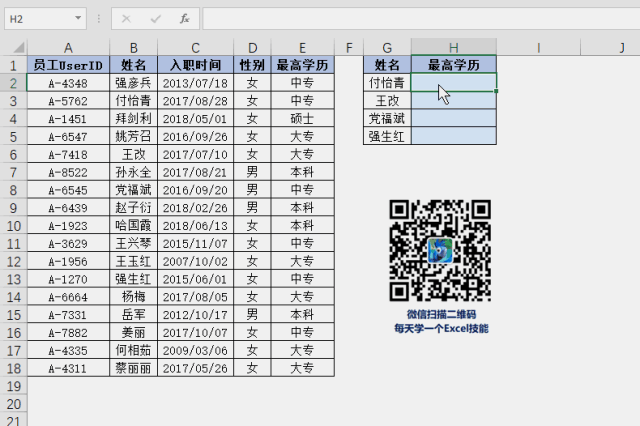Select row 20 header
Screen dimensions: 640x426
click(x=13, y=404)
